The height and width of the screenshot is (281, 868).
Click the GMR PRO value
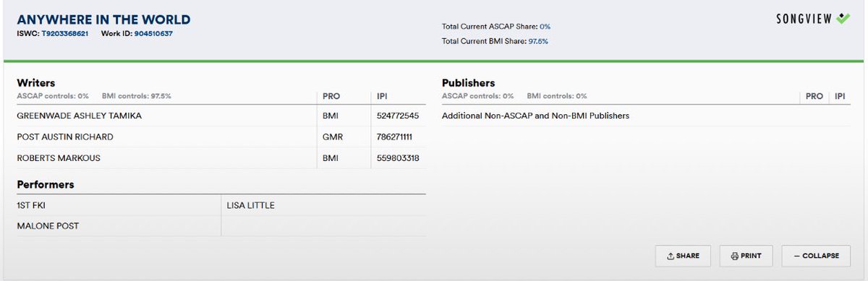tap(333, 137)
